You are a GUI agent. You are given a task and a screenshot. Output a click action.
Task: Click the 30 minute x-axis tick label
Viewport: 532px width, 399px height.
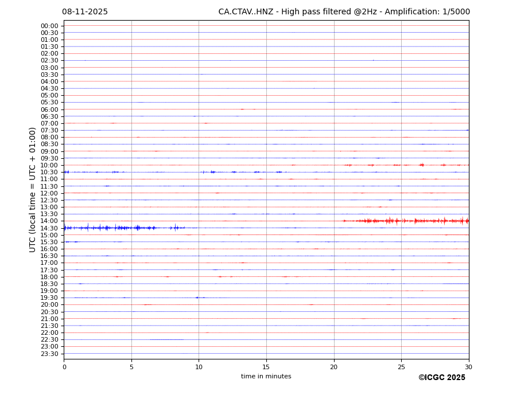click(x=468, y=367)
